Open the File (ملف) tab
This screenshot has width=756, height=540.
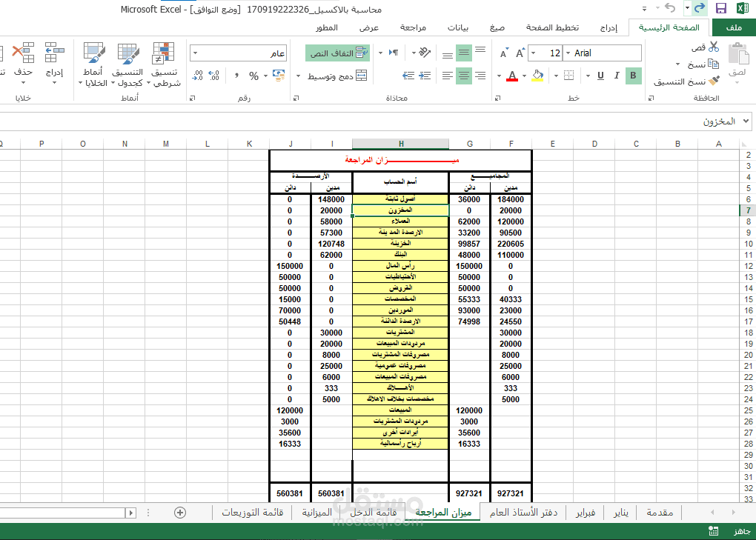[x=734, y=27]
